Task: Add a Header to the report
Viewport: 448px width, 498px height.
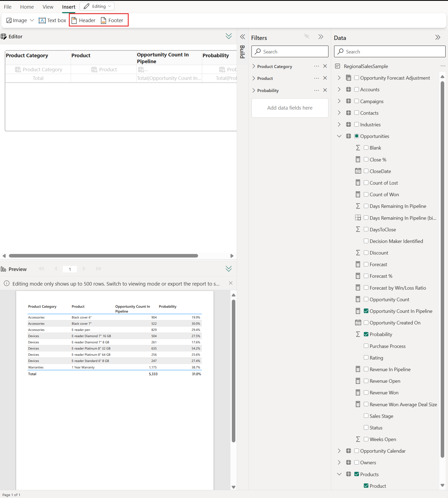Action: click(84, 21)
